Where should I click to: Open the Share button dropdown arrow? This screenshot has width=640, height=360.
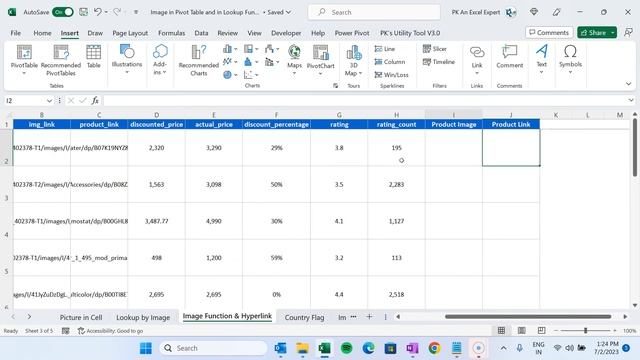613,33
